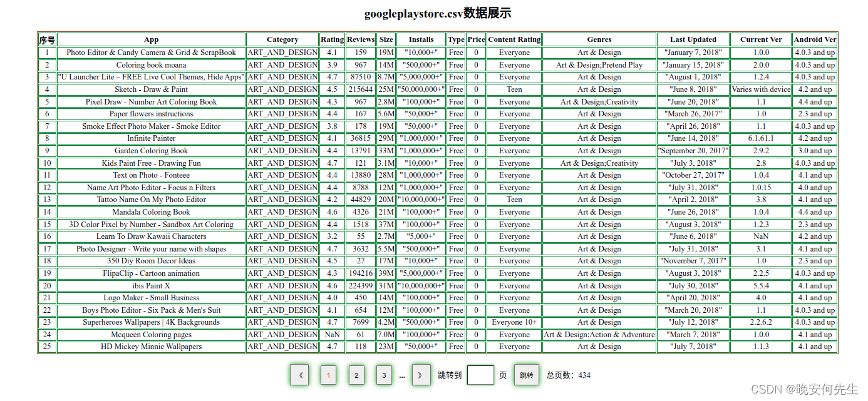868x401 pixels.
Task: Click the NaN rating cell for Mcqueen
Action: (x=332, y=335)
